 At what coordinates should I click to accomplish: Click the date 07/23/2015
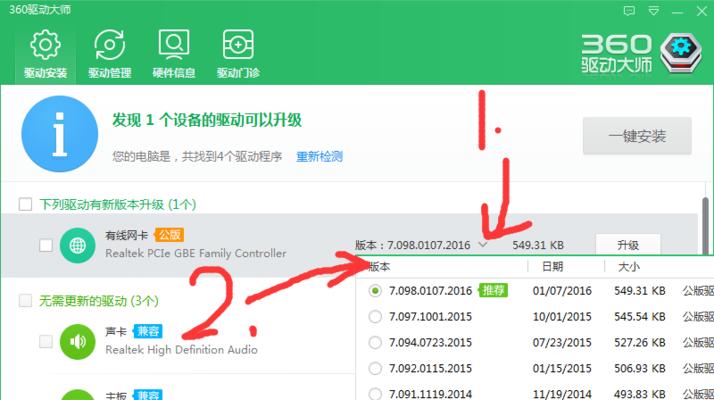point(562,343)
